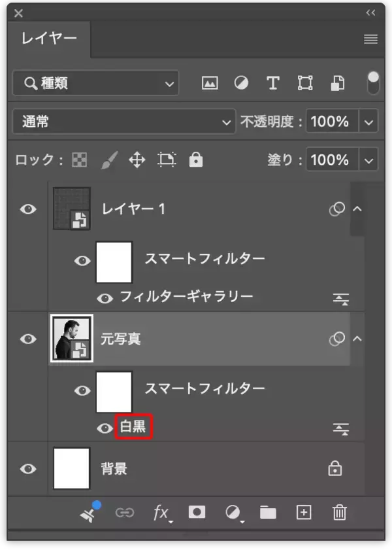Image resolution: width=392 pixels, height=550 pixels.
Task: Collapse the panel with double arrows
Action: pos(370,13)
